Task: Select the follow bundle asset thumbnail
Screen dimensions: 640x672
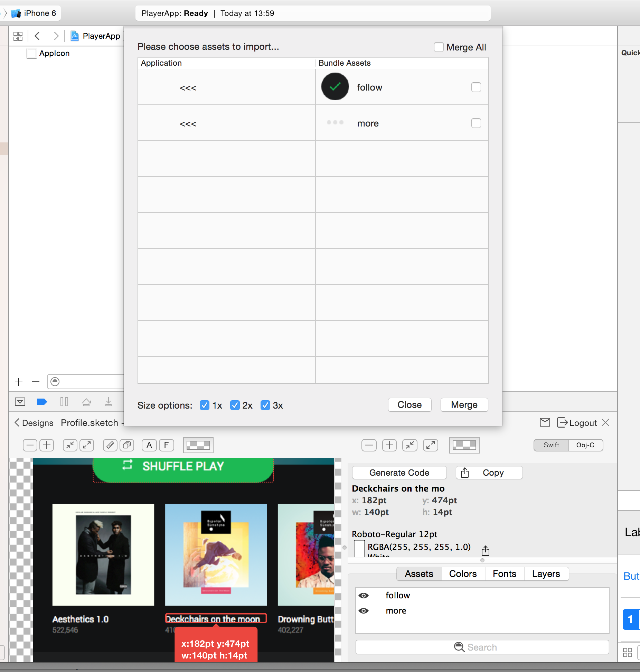Action: (335, 86)
